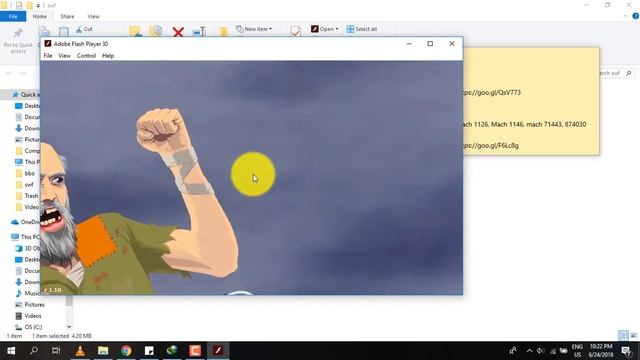Click the Copy icon in the ribbon
The height and width of the screenshot is (360, 640).
pos(44,32)
